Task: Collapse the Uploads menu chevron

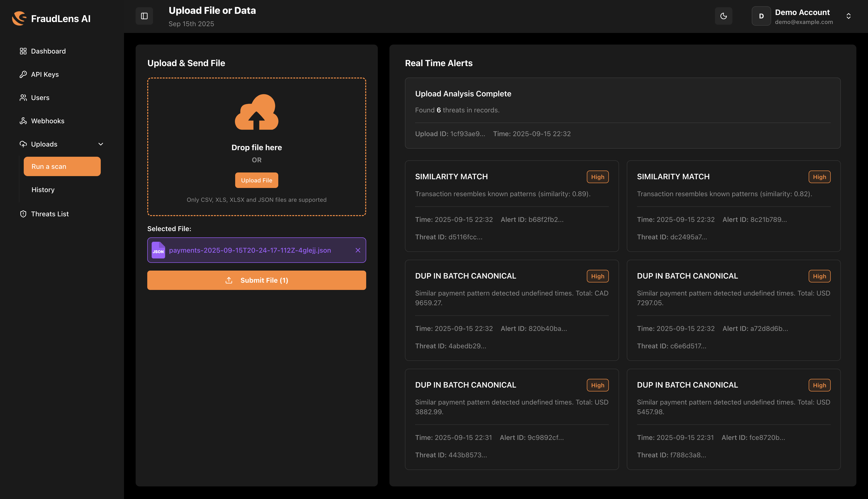Action: point(100,144)
